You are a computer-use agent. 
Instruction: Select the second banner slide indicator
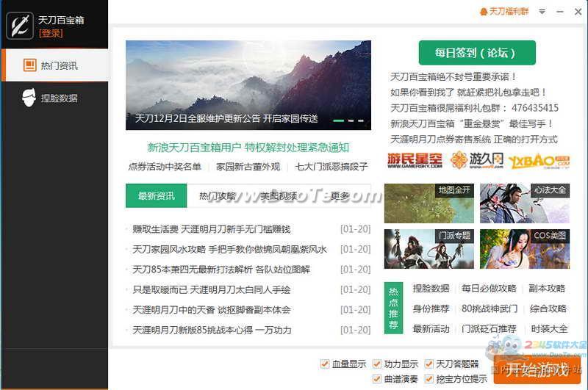pos(351,120)
